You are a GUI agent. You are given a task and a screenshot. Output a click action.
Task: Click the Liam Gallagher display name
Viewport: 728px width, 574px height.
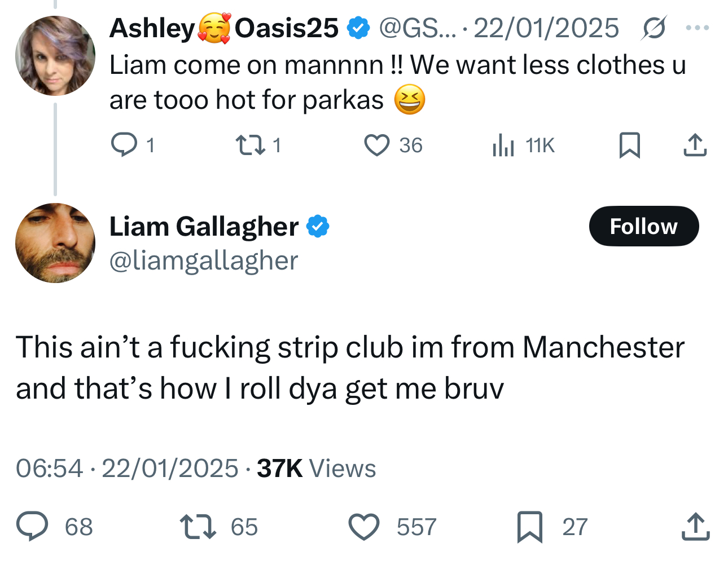tap(204, 227)
